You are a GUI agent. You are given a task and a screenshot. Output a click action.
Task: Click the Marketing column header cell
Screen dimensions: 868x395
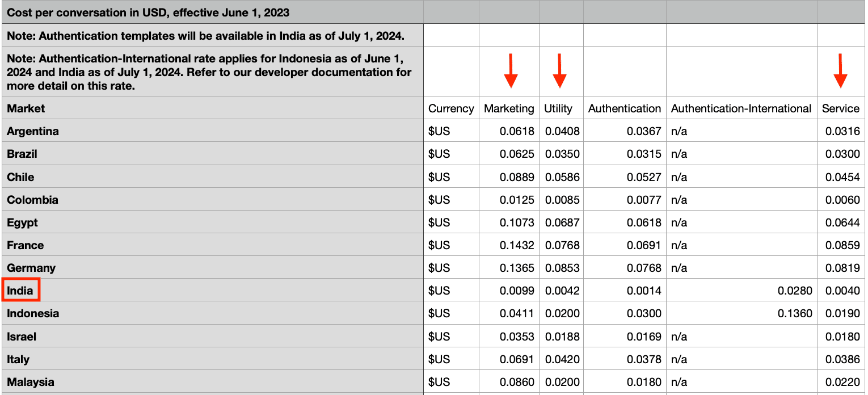(x=509, y=108)
